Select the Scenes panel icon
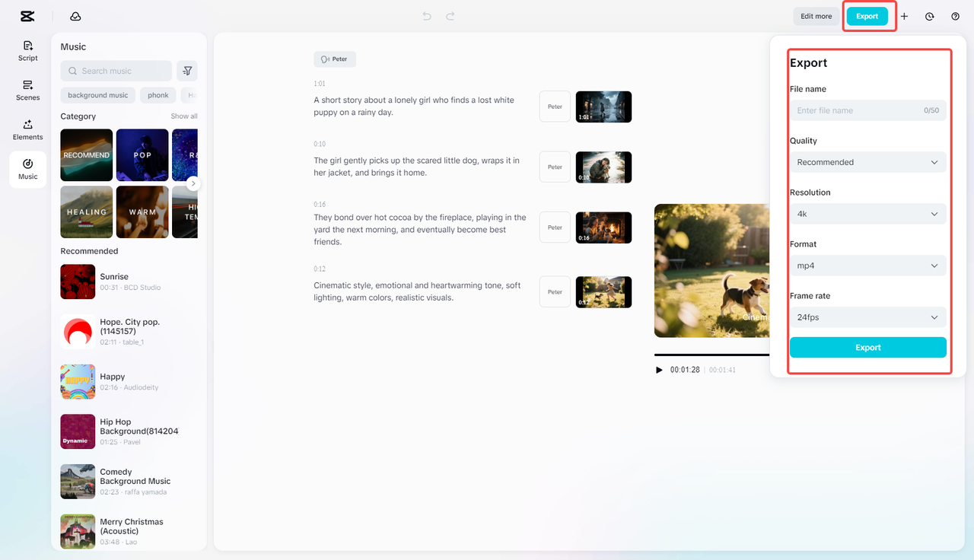The height and width of the screenshot is (560, 974). pos(27,91)
